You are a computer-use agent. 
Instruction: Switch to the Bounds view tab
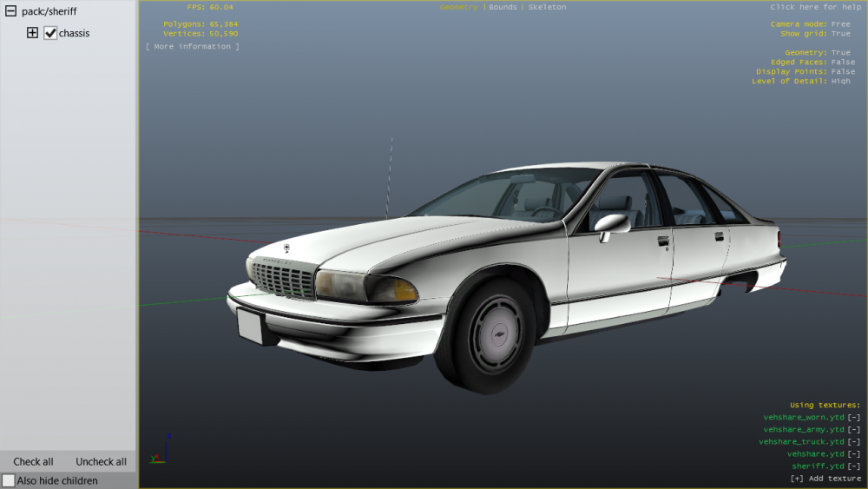[503, 7]
